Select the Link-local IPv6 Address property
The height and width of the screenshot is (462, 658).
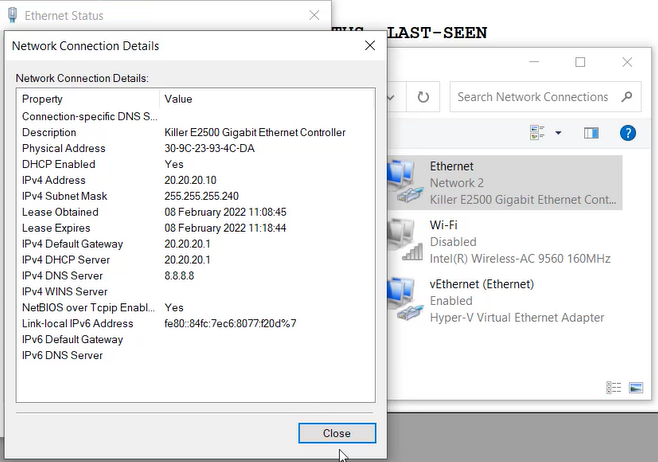pyautogui.click(x=78, y=324)
